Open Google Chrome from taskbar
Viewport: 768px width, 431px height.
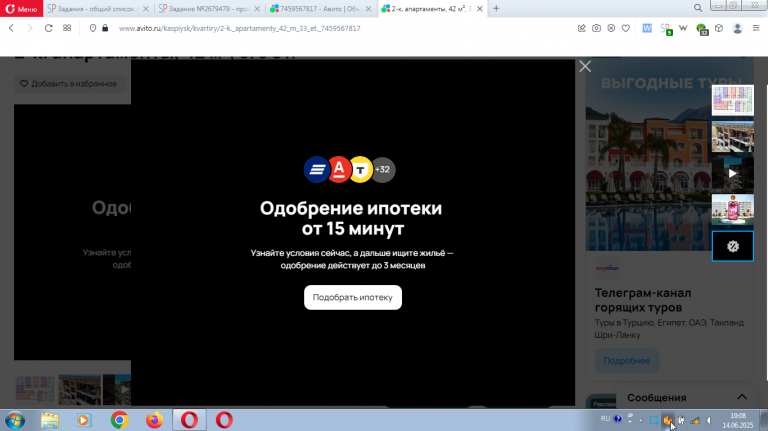(120, 420)
